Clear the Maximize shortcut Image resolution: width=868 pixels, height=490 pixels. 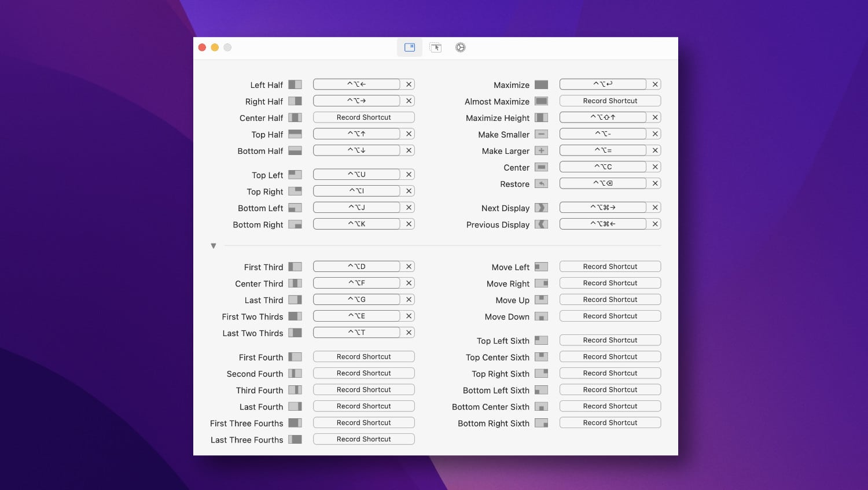[x=655, y=84]
